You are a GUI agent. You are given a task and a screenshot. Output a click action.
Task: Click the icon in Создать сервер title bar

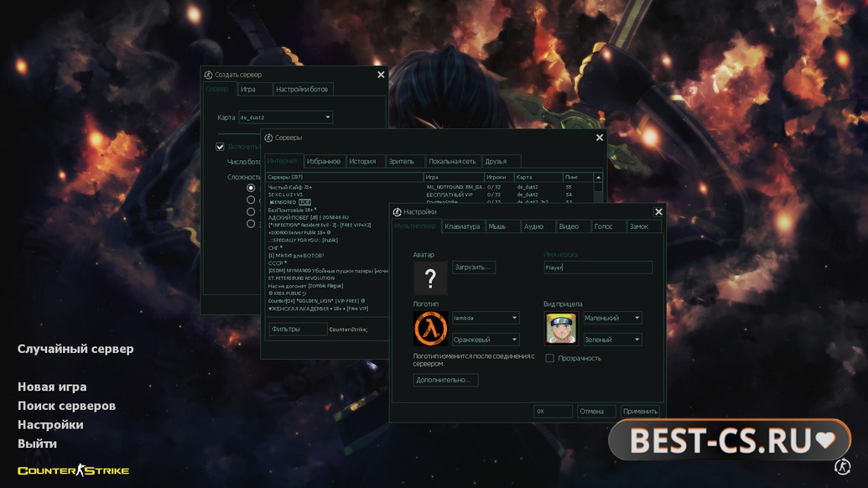[208, 75]
